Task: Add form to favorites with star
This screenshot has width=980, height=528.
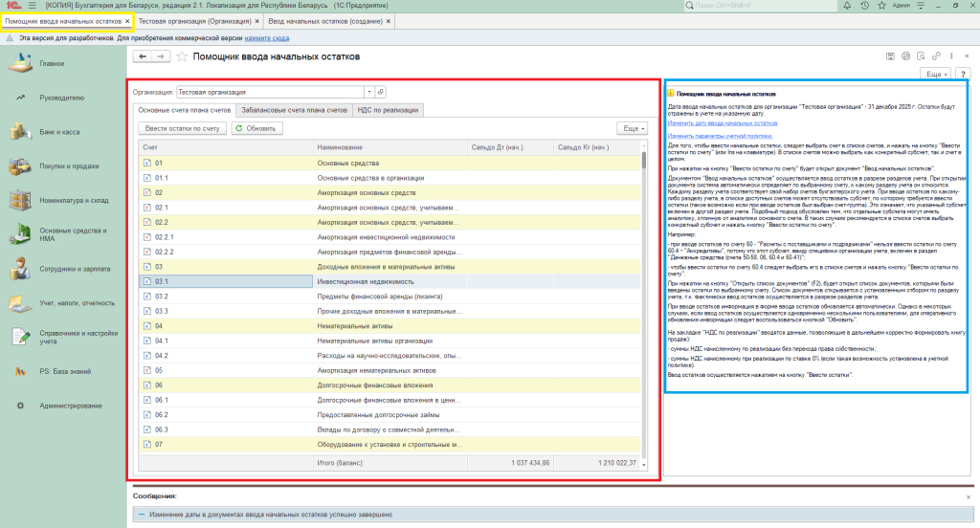Action: (x=182, y=56)
